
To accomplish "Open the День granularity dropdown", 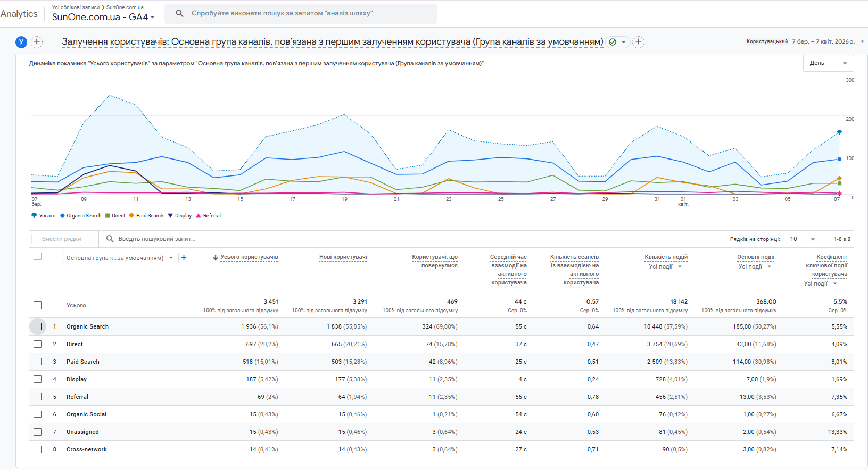I will click(x=828, y=63).
